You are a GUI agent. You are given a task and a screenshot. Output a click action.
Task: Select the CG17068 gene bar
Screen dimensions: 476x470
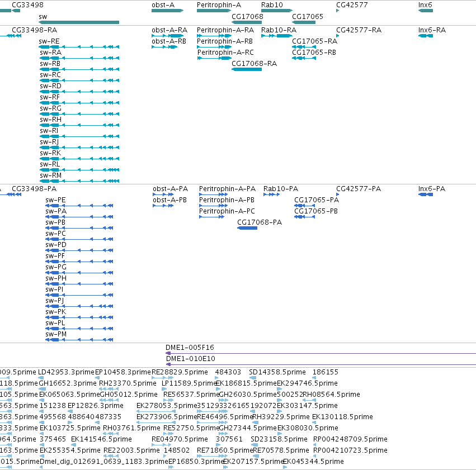[247, 22]
